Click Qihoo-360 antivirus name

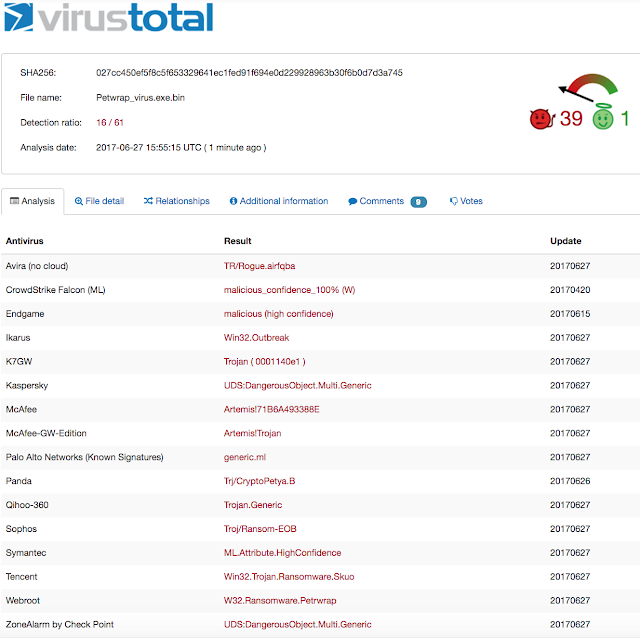click(x=27, y=505)
